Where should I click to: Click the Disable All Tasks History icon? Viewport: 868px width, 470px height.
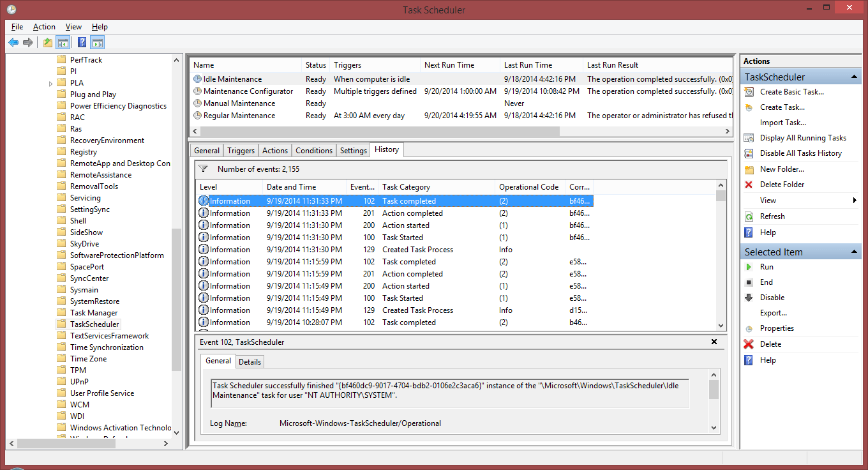point(749,153)
